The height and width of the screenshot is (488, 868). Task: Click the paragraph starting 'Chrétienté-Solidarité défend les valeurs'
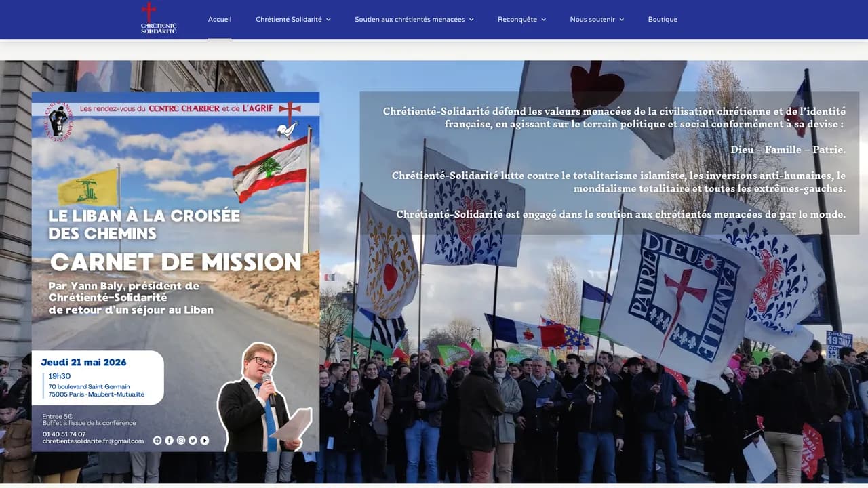[x=614, y=118]
